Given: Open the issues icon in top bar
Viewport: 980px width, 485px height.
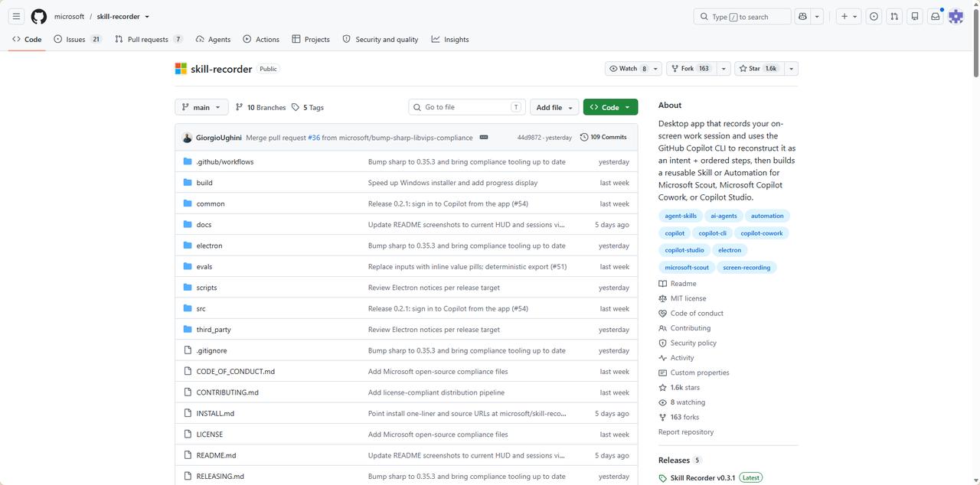Looking at the screenshot, I should (874, 16).
